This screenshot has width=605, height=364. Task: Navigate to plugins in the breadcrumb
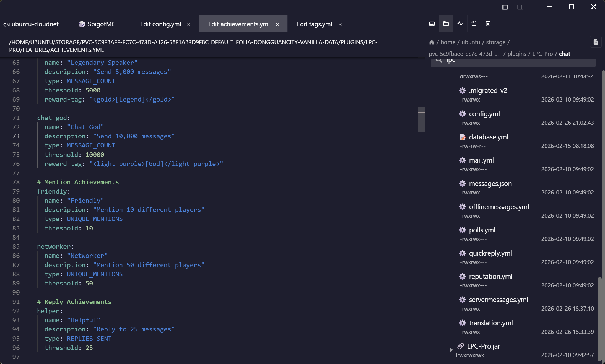(x=517, y=54)
